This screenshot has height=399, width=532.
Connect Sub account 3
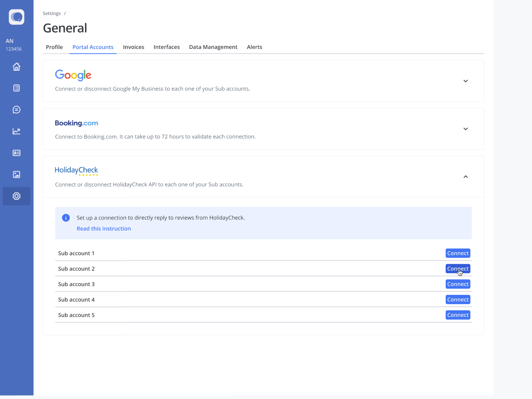[x=458, y=284]
